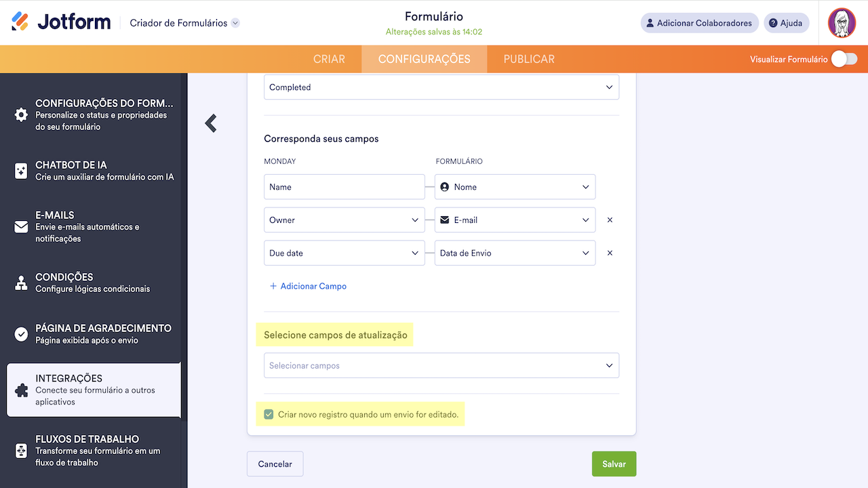Screen dimensions: 868x488
Task: Click the Condições logic icon
Action: (21, 283)
